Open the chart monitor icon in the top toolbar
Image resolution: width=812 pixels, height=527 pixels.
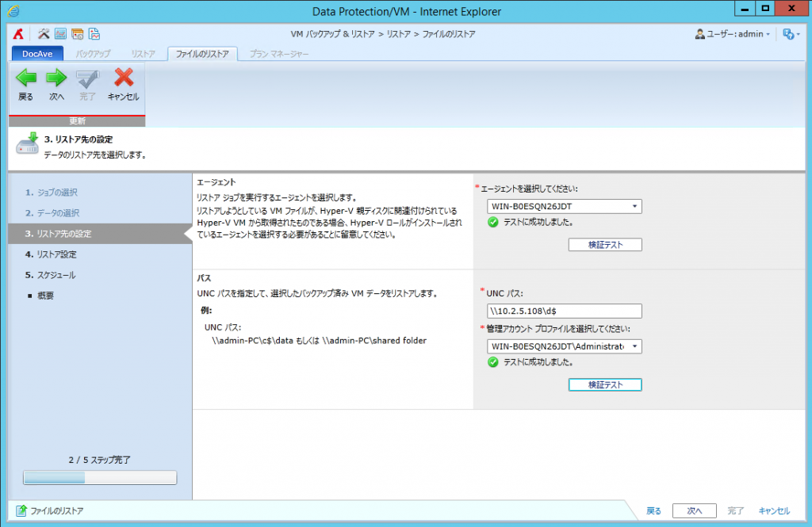pos(60,34)
